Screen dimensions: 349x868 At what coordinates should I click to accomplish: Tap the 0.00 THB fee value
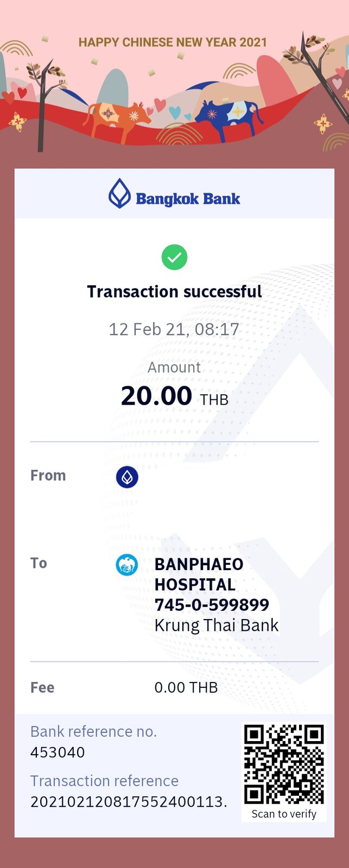[x=186, y=687]
